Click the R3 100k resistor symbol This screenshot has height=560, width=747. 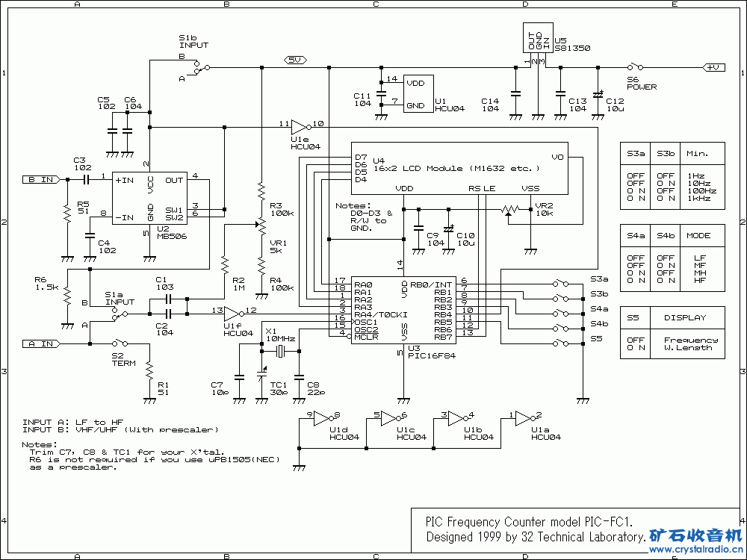pyautogui.click(x=261, y=190)
